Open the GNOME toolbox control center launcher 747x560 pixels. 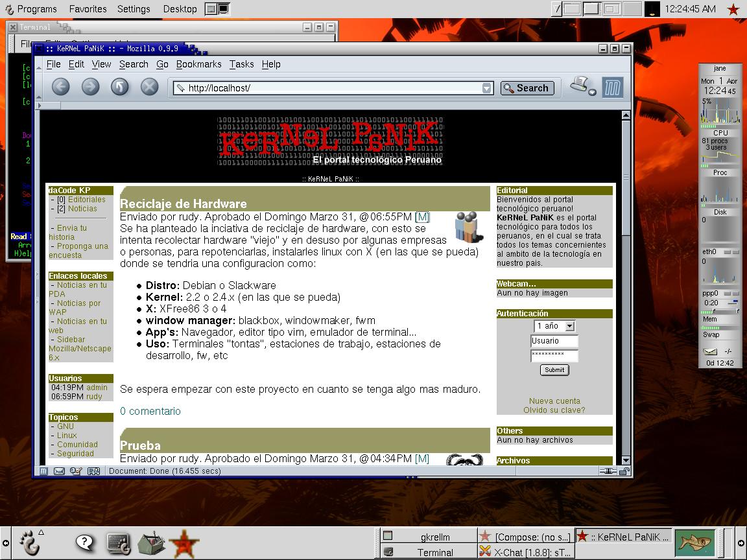[x=152, y=543]
